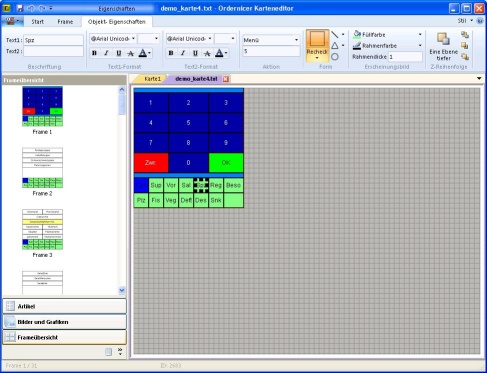
Task: Click the Text2 input field
Action: coord(53,51)
